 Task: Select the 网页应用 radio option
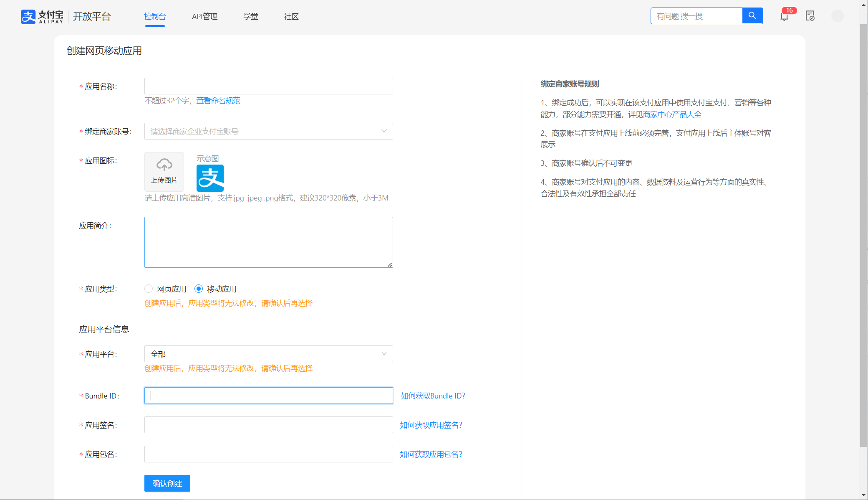click(x=149, y=289)
